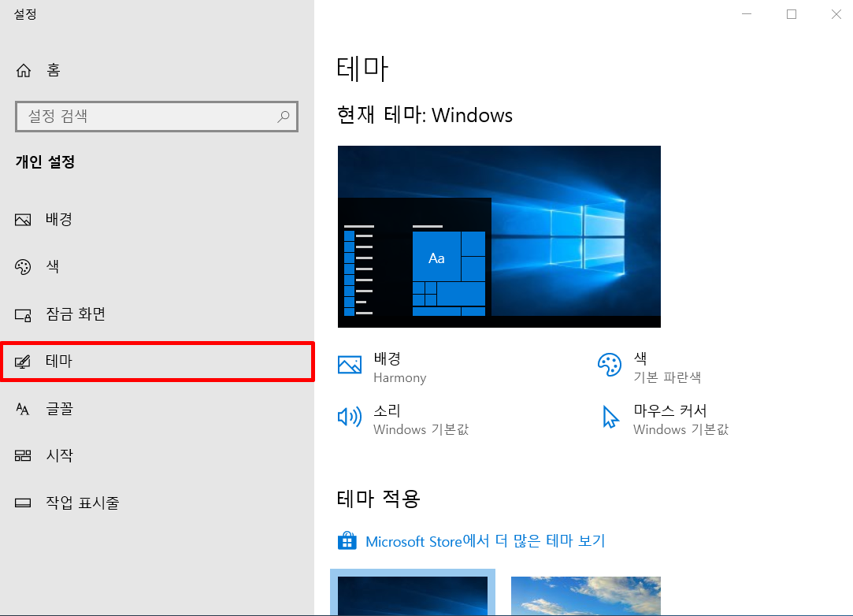Open 색 page from sidebar

53,266
